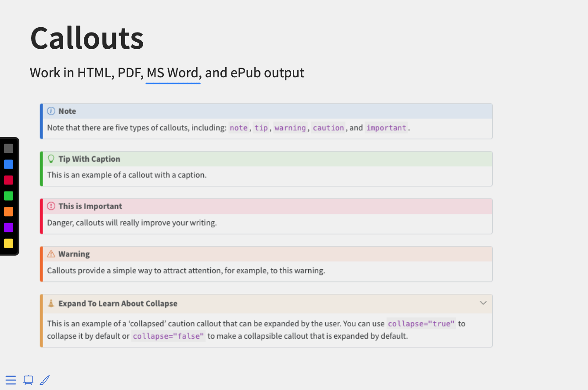The image size is (588, 390).
Task: Follow the underlined MS Word link
Action: (x=173, y=73)
